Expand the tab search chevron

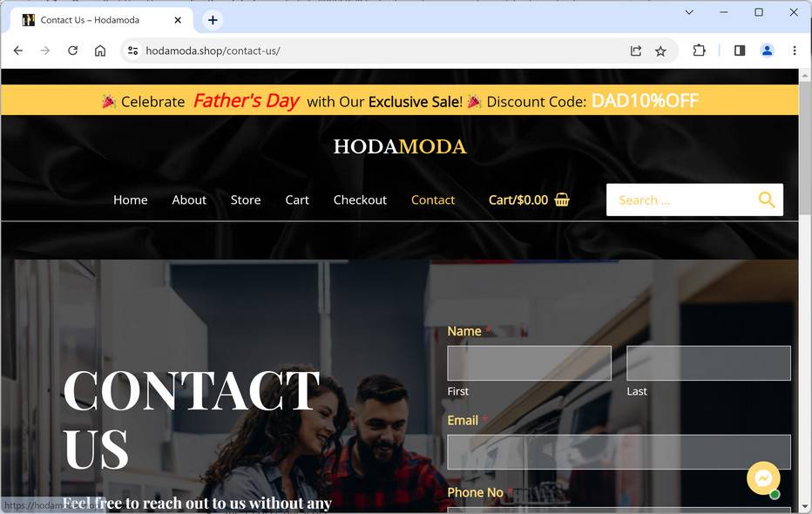[689, 12]
